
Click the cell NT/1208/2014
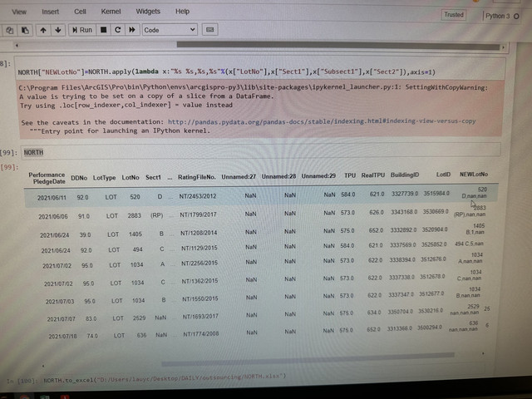pos(199,233)
